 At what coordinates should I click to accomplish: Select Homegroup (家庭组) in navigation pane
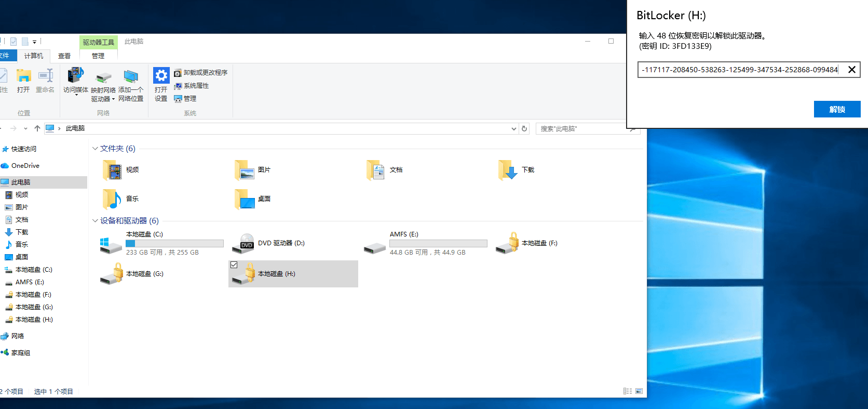(x=21, y=353)
